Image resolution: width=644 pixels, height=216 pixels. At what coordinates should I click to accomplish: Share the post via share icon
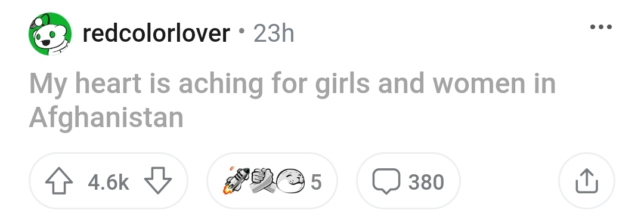587,181
